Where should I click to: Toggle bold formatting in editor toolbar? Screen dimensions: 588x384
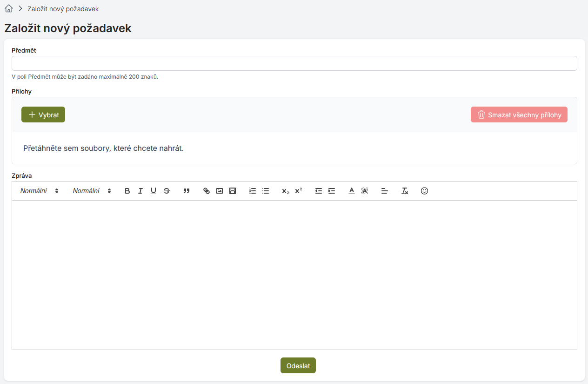pos(127,191)
